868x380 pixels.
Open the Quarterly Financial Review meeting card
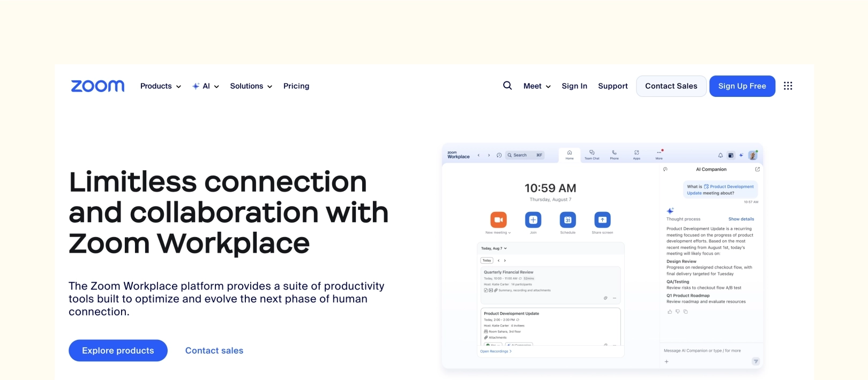[551, 285]
